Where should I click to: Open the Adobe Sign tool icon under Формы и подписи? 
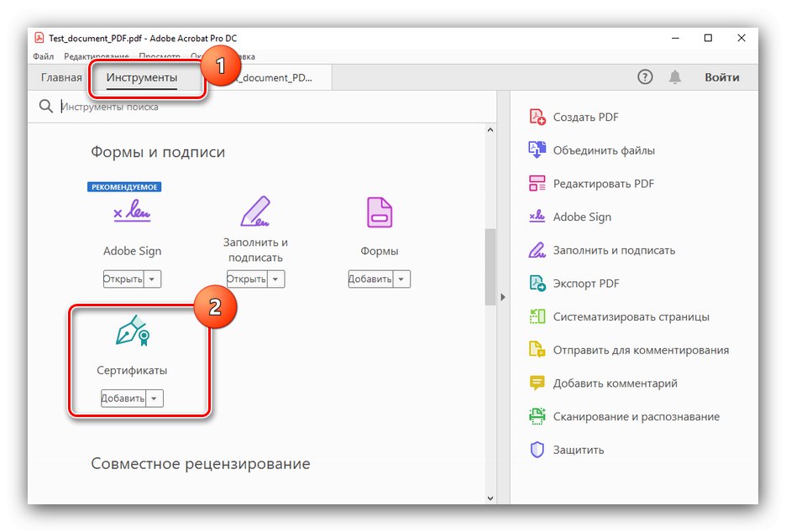click(132, 210)
